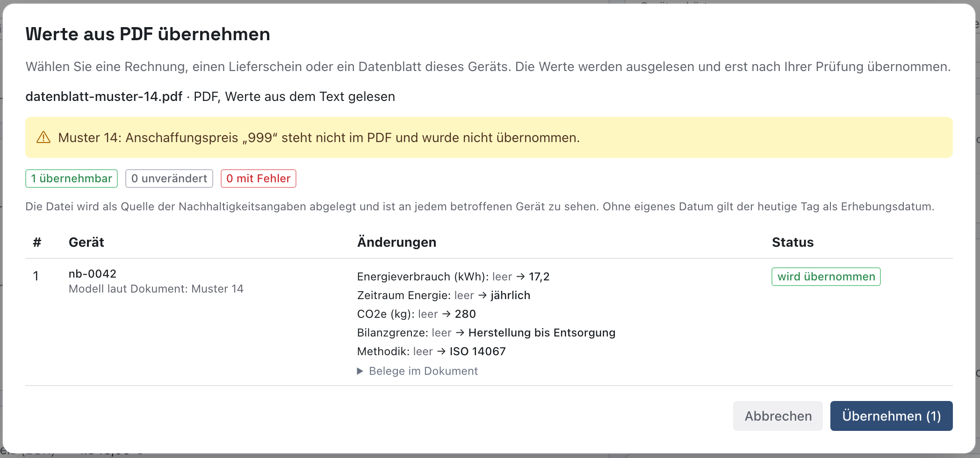
Task: Click row number "1" in table
Action: coord(36,276)
